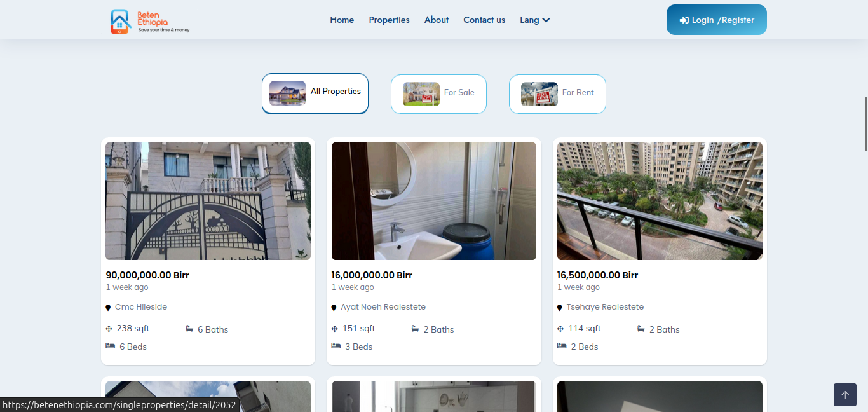Open the About page link
Screen dimensions: 868x412
coord(437,20)
